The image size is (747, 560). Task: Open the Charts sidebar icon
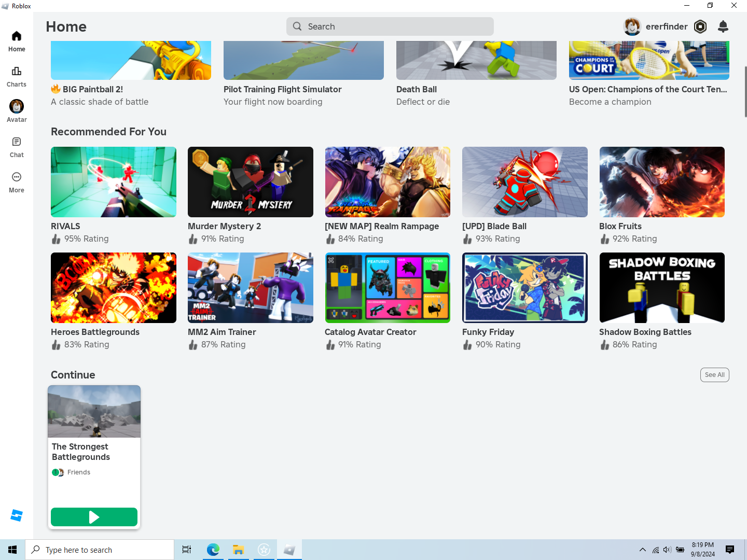(x=17, y=72)
